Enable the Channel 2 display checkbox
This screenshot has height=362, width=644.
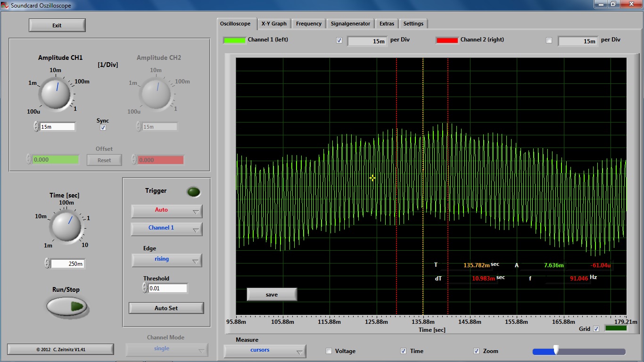pos(549,41)
